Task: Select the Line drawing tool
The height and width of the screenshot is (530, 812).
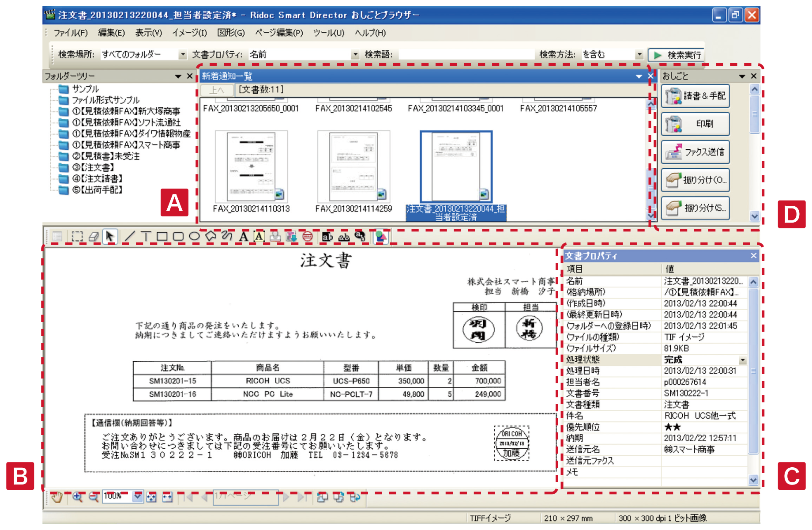Action: pos(129,237)
